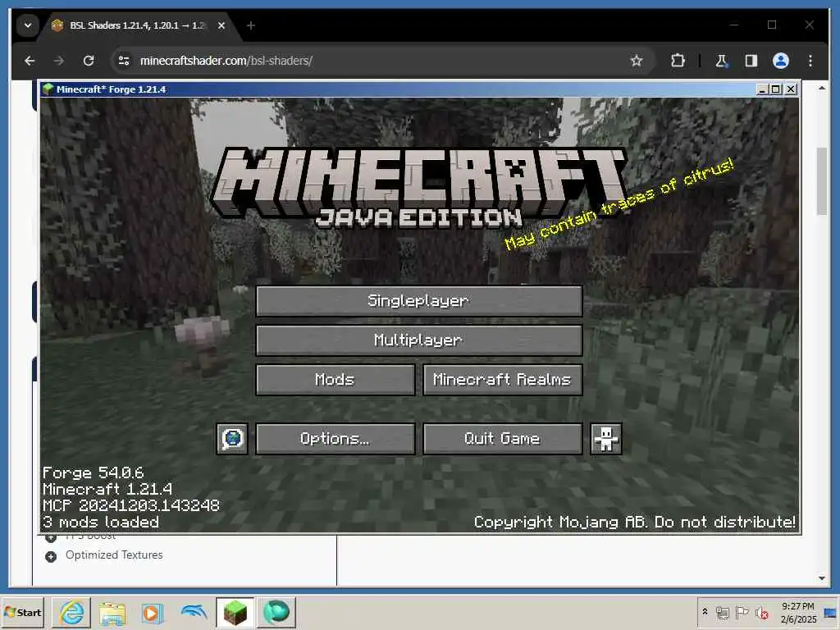Click Show Desktop button at taskbar end

[831, 612]
